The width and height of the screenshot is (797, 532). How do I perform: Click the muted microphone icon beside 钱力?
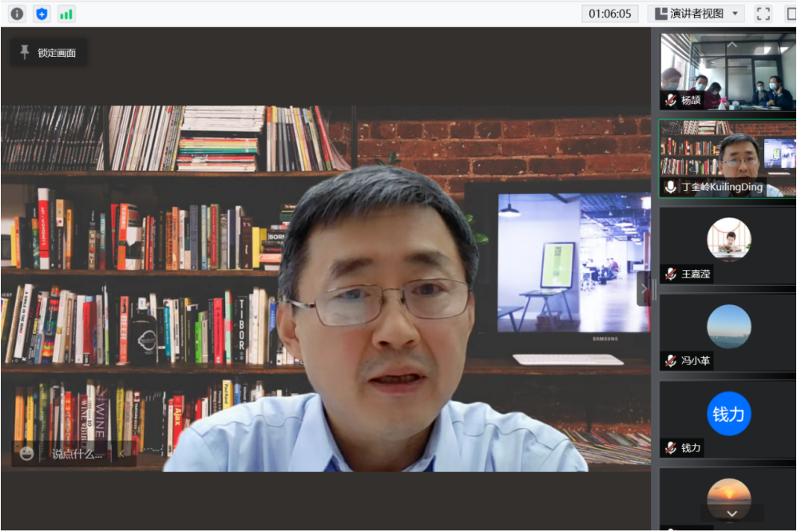(671, 448)
